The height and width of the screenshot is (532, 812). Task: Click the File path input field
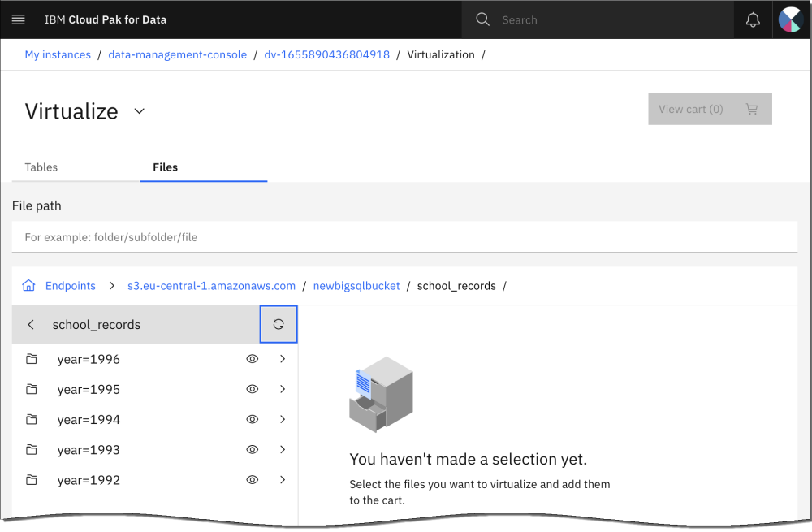404,237
